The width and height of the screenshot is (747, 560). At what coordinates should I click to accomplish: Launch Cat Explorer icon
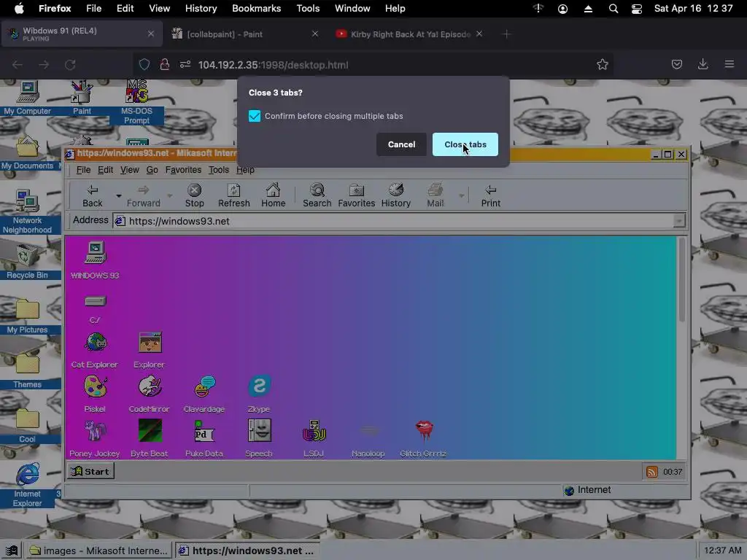[95, 351]
